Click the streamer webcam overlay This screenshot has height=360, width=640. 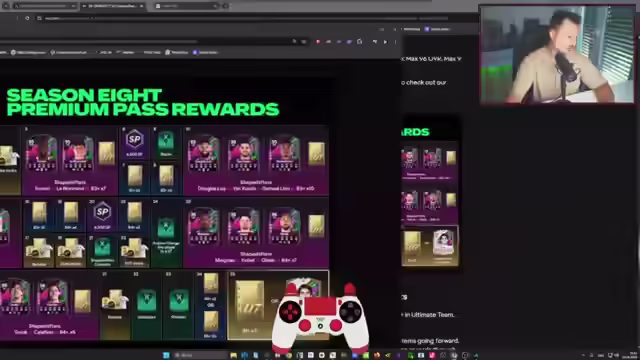557,54
